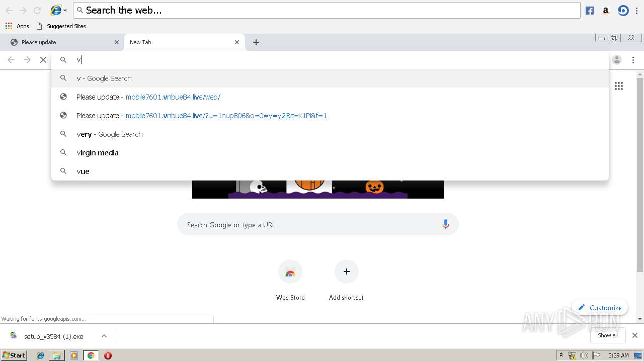Open the Amazon shortcut icon
This screenshot has height=362, width=644.
(x=606, y=11)
